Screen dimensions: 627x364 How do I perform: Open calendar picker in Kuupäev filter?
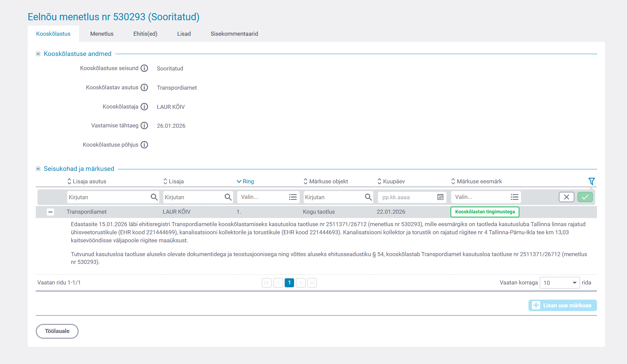tap(440, 197)
